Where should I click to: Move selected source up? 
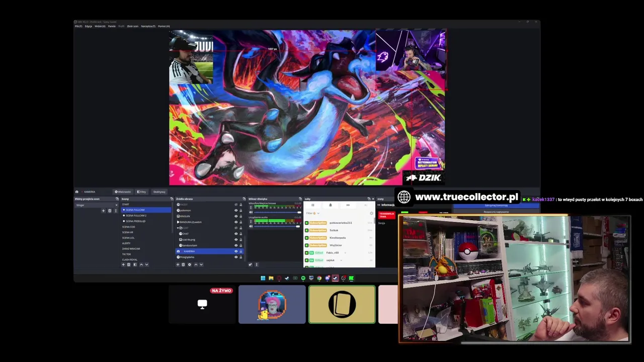[x=196, y=264]
